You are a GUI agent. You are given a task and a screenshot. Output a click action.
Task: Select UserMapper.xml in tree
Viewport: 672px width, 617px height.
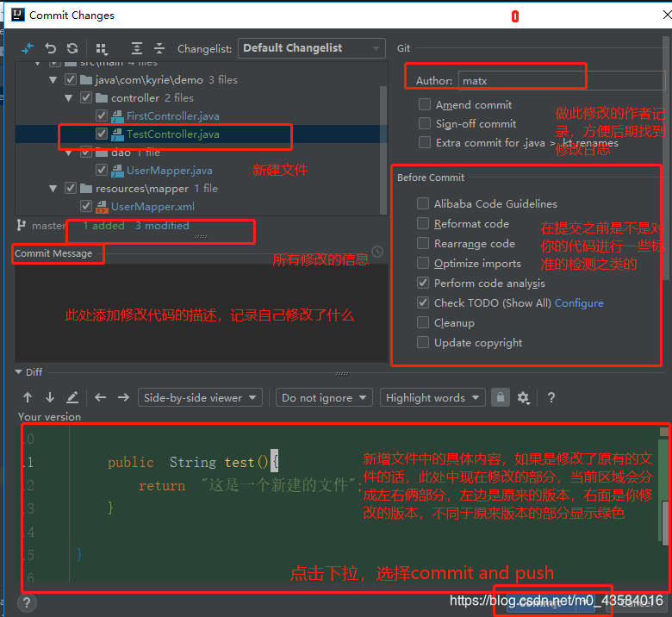152,207
